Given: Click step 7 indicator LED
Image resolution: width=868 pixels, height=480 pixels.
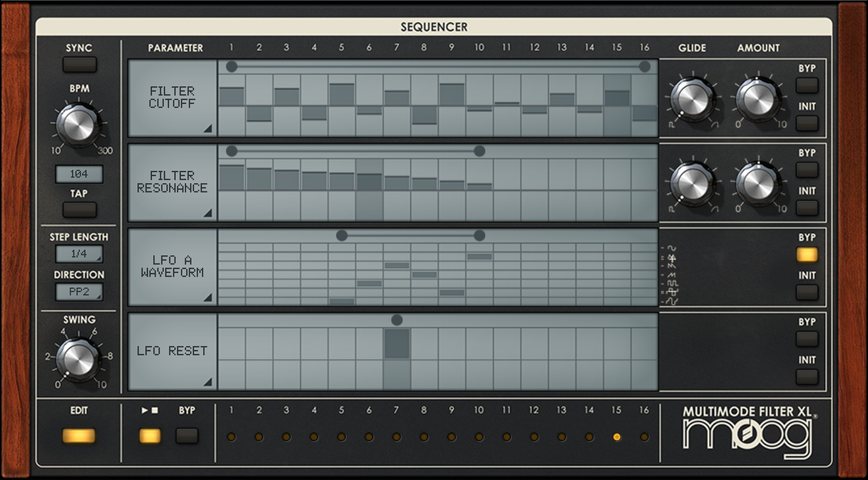Looking at the screenshot, I should (396, 437).
